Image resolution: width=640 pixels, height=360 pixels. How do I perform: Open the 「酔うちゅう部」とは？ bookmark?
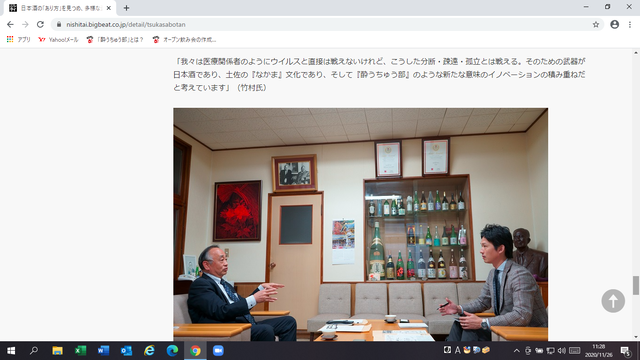(x=115, y=40)
